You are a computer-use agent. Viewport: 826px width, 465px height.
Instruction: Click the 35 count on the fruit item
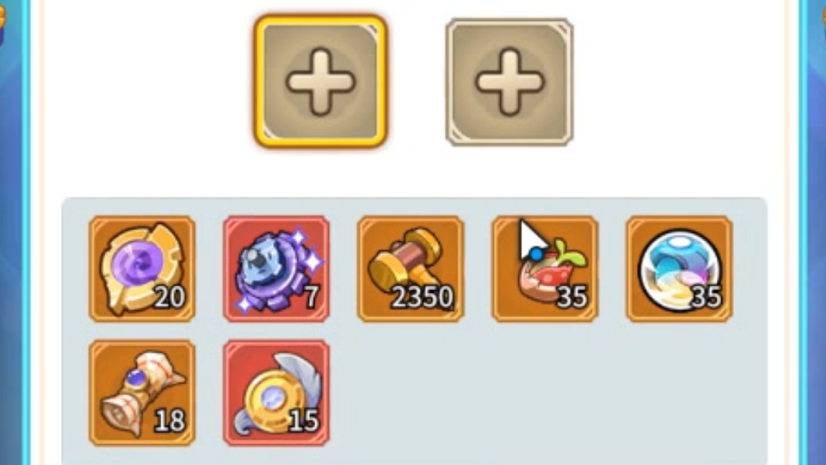click(572, 298)
